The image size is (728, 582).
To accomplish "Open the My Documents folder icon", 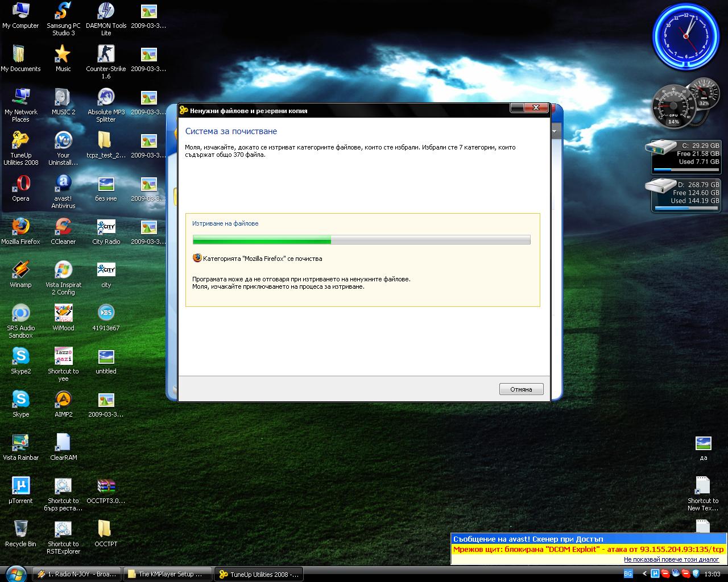I will pyautogui.click(x=20, y=59).
